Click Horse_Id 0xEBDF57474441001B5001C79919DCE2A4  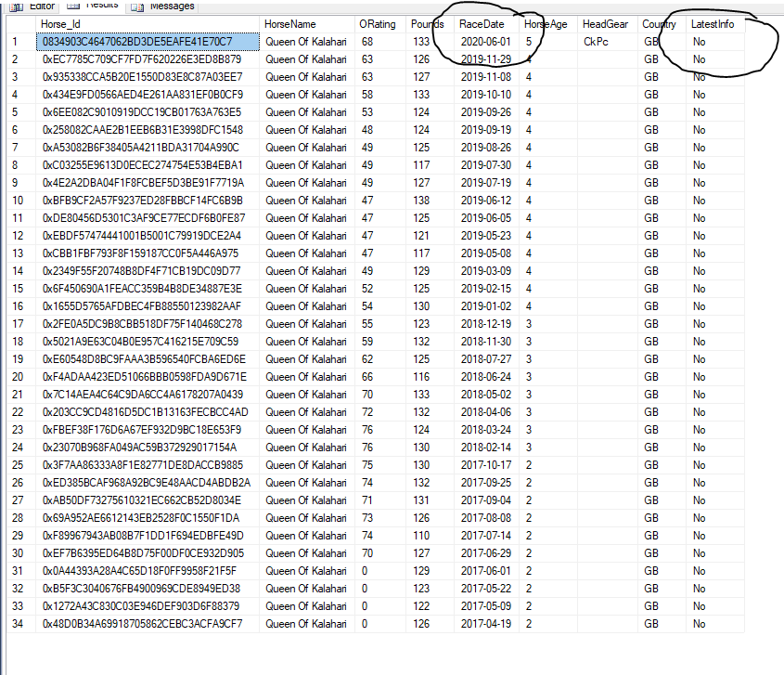[x=148, y=236]
